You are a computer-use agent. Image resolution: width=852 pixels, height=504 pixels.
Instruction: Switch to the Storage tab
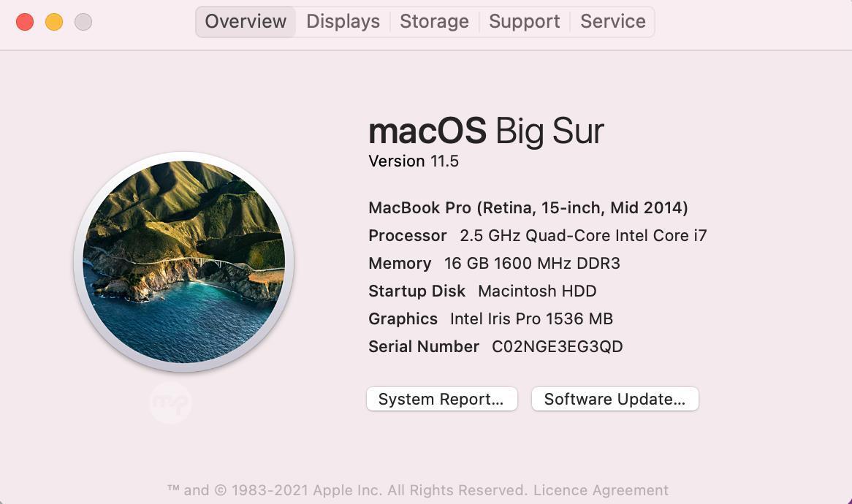[x=434, y=21]
